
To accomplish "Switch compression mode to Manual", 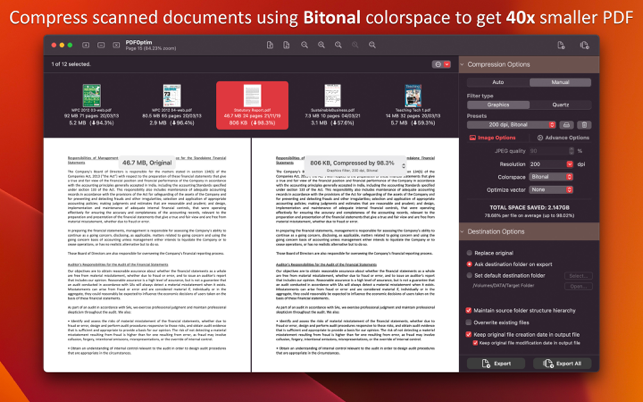I will tap(560, 82).
